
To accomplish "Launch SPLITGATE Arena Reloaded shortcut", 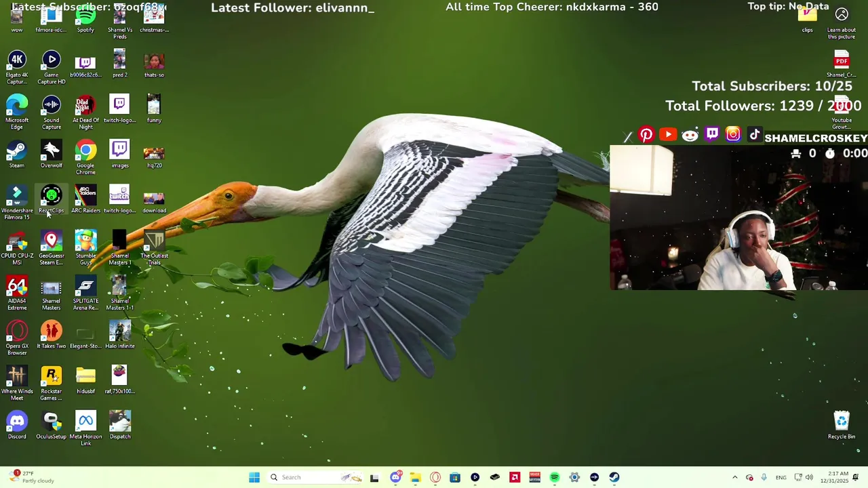I will coord(85,293).
